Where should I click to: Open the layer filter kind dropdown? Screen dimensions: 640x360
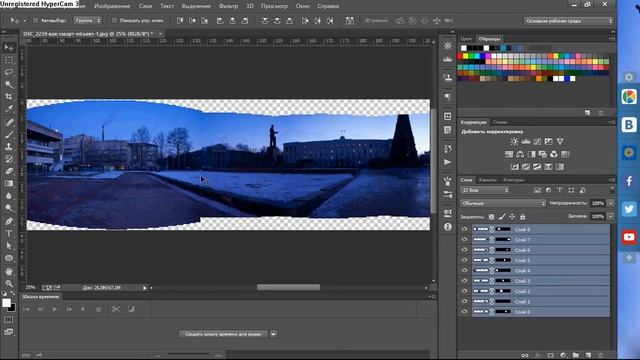point(485,190)
